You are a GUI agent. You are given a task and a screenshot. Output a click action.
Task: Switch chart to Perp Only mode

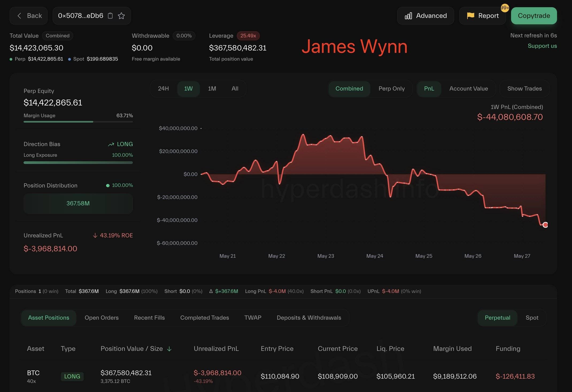point(392,89)
